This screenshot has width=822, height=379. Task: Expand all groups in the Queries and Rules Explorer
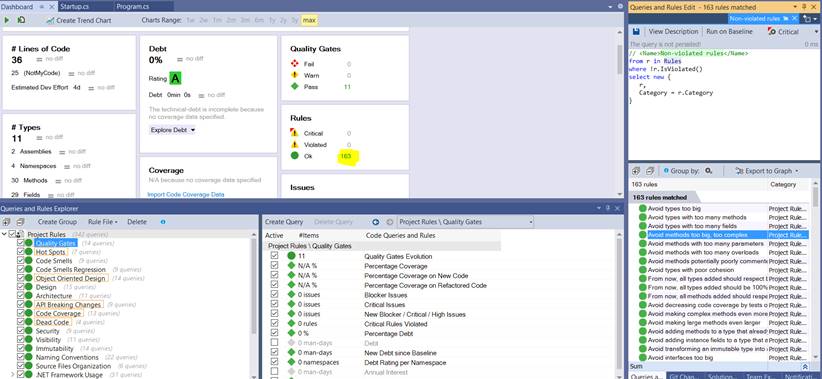(7, 222)
